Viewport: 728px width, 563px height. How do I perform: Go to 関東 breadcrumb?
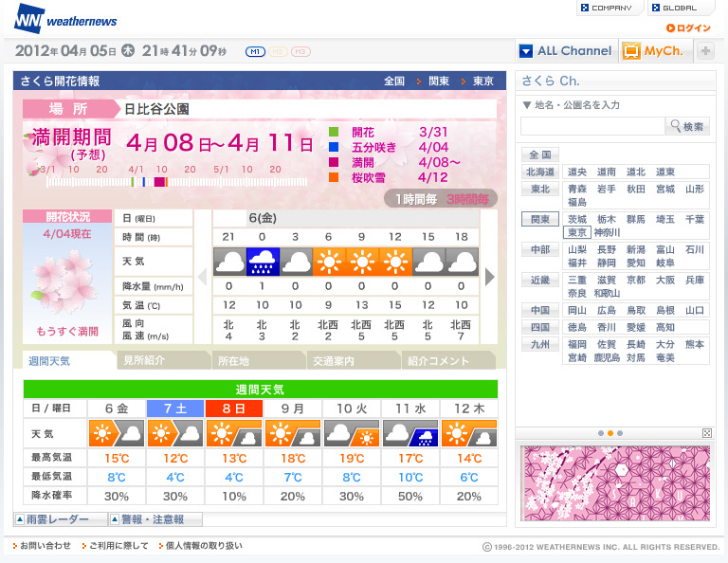click(x=438, y=82)
